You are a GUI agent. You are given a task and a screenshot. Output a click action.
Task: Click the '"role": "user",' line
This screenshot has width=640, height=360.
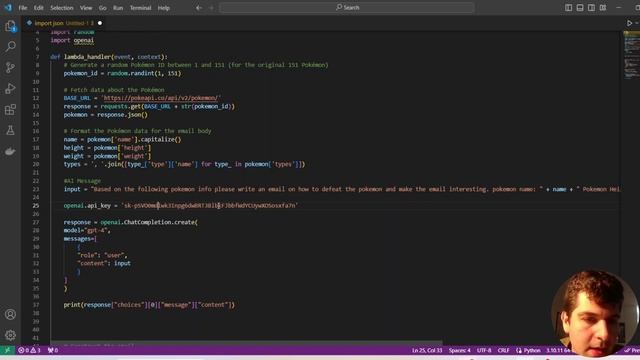coord(102,255)
